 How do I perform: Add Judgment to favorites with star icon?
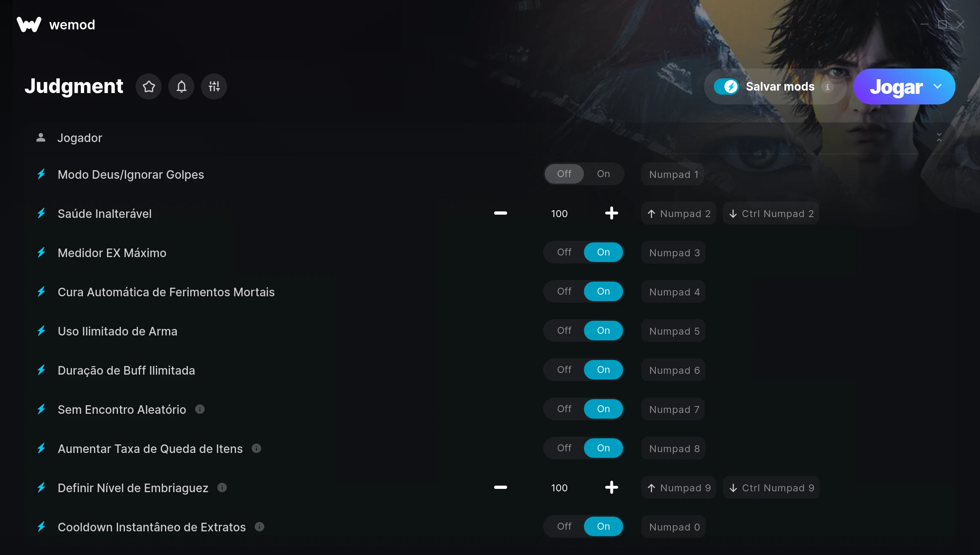[149, 87]
